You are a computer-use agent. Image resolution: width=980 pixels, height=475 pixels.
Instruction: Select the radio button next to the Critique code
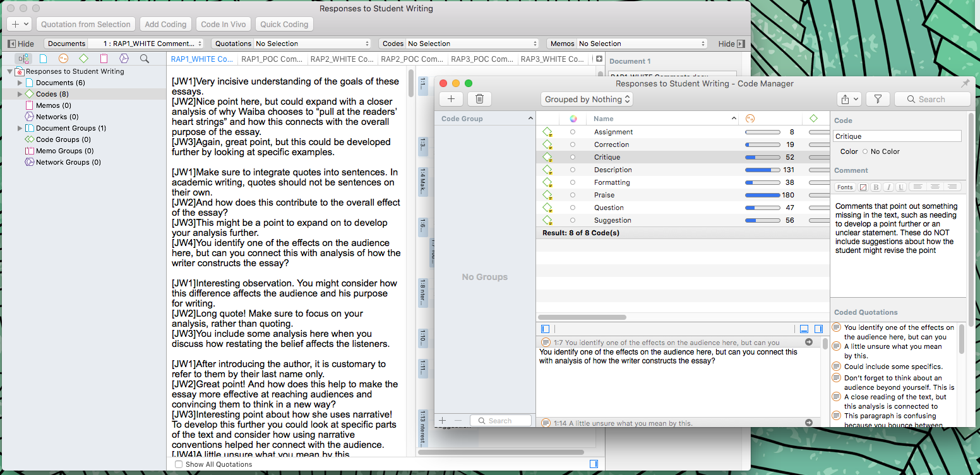coord(573,156)
